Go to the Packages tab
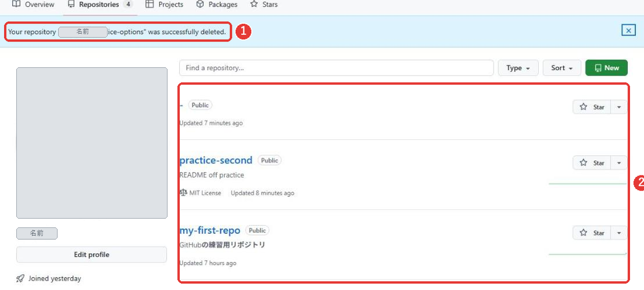This screenshot has width=644, height=290. (x=217, y=5)
